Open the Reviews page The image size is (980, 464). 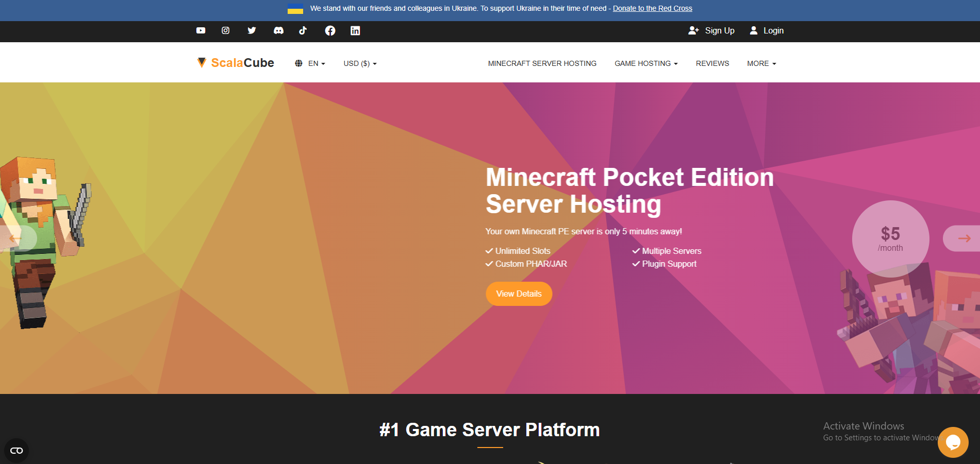click(712, 63)
